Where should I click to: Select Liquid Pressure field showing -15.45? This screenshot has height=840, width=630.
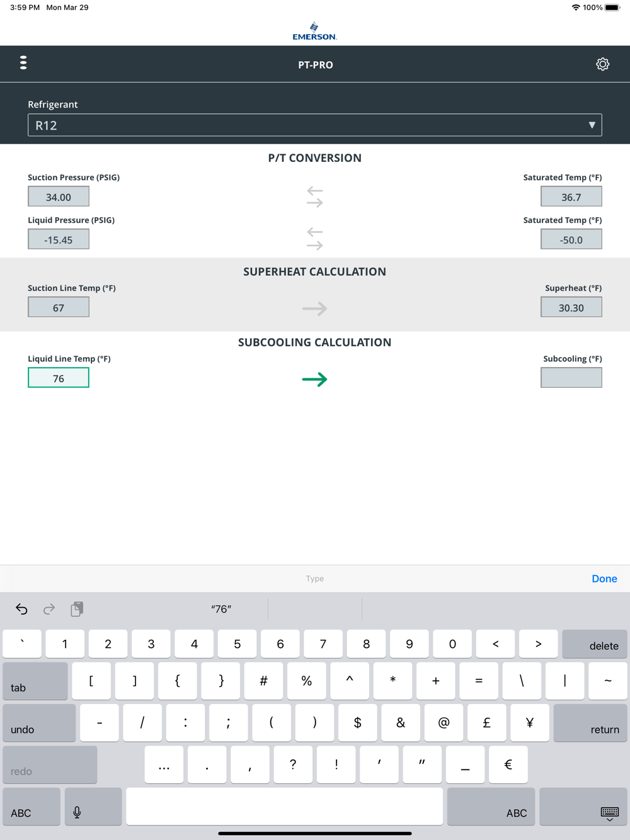[59, 240]
